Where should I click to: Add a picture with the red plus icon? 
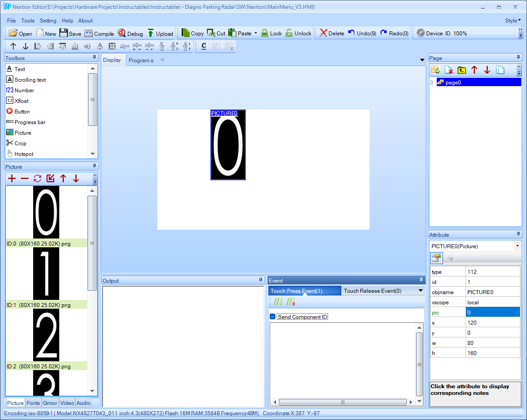(12, 178)
